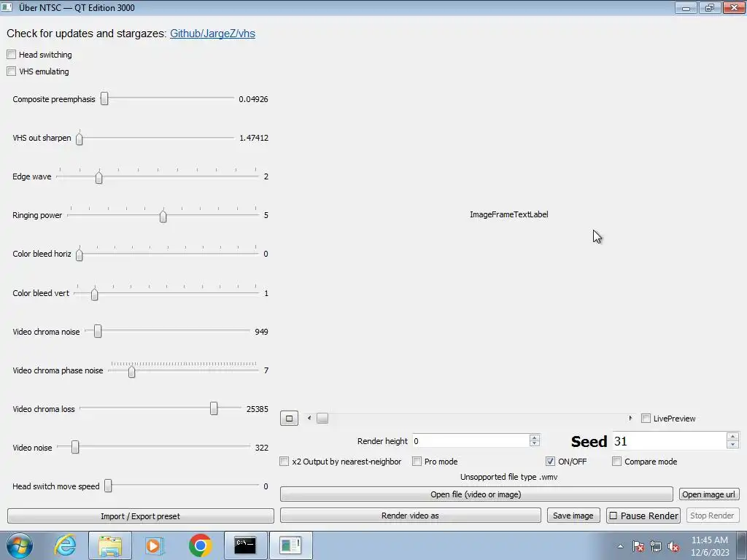The image size is (747, 560).
Task: Switch to the command prompt taskbar window
Action: [245, 545]
